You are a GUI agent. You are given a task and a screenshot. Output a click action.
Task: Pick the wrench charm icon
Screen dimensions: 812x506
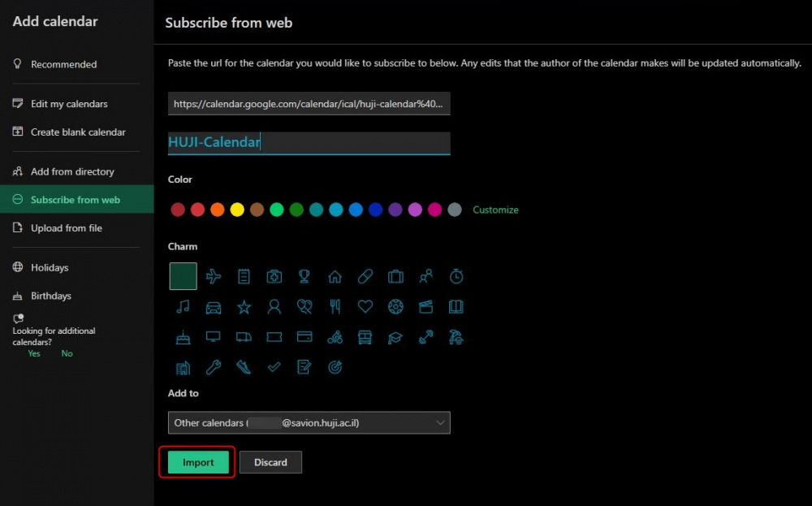[x=214, y=367]
